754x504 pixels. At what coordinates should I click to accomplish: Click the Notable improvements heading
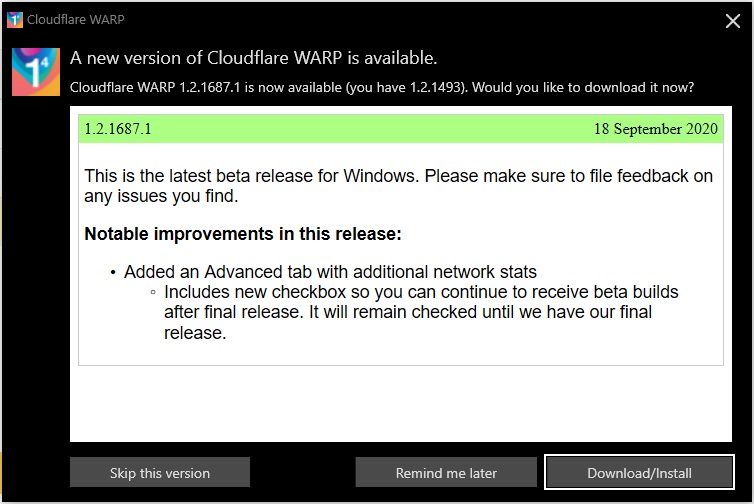tap(243, 234)
